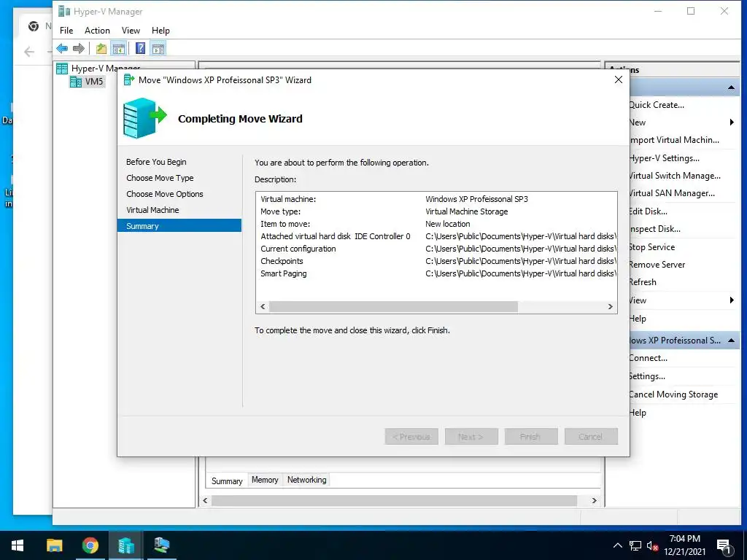This screenshot has height=560, width=747.
Task: Select the Summary tab below the wizard
Action: click(227, 481)
